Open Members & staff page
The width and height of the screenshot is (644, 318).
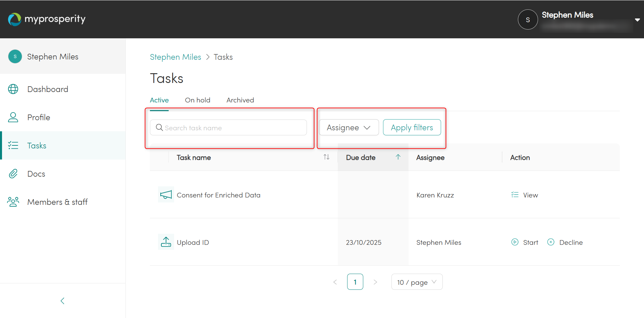pos(63,202)
